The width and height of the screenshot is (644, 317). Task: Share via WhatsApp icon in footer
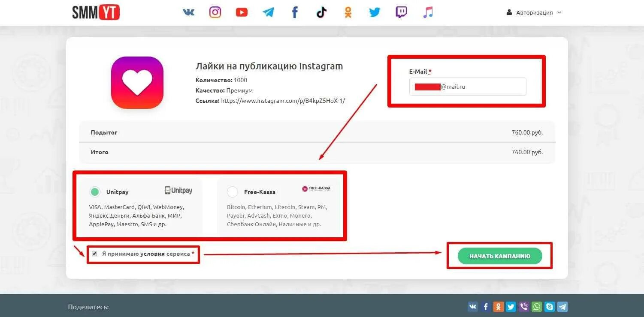click(x=537, y=307)
